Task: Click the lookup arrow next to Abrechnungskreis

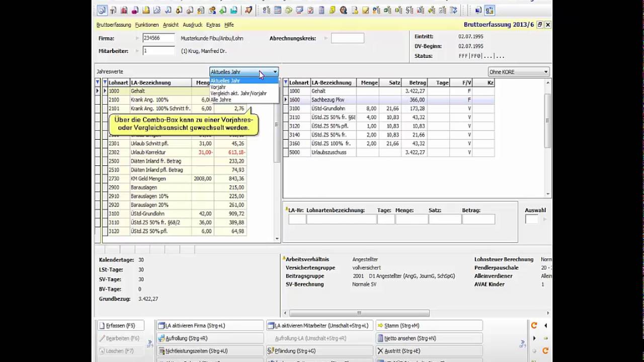Action: tap(326, 38)
